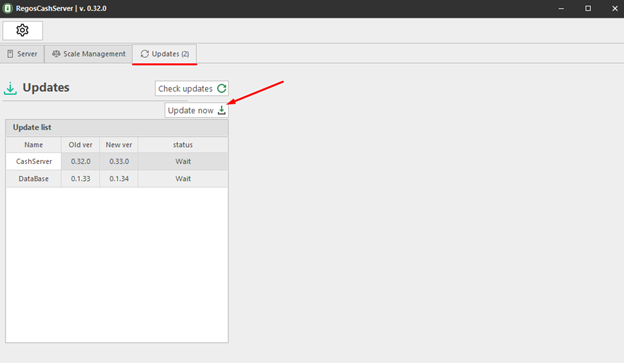Click the download icon on Update now
624x363 pixels.
click(222, 110)
